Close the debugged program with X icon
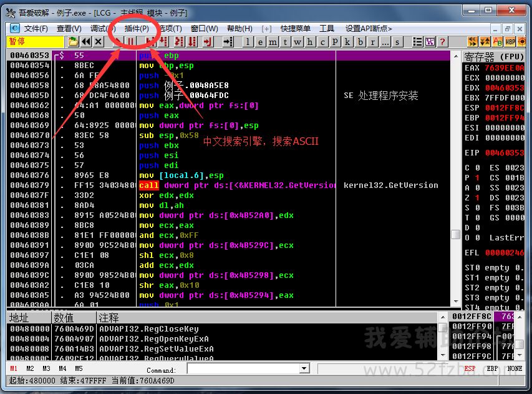The width and height of the screenshot is (532, 394). click(x=99, y=42)
